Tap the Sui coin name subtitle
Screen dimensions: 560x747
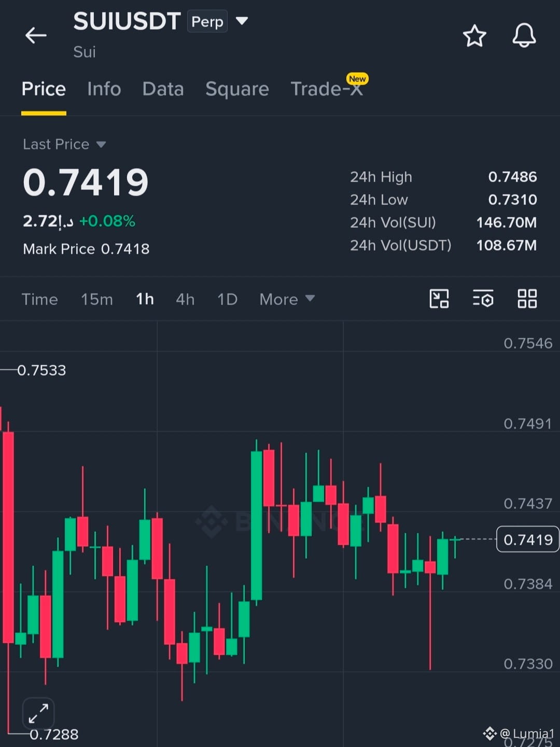(85, 52)
